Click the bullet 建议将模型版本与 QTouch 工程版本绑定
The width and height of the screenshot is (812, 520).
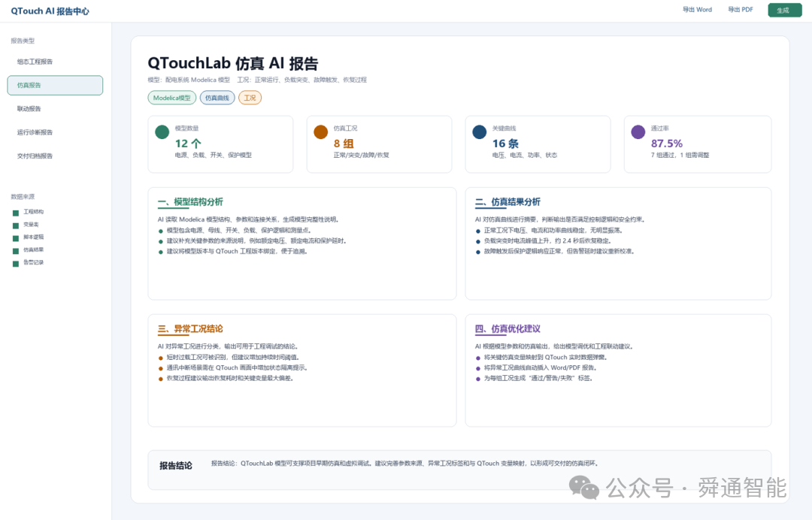(233, 252)
